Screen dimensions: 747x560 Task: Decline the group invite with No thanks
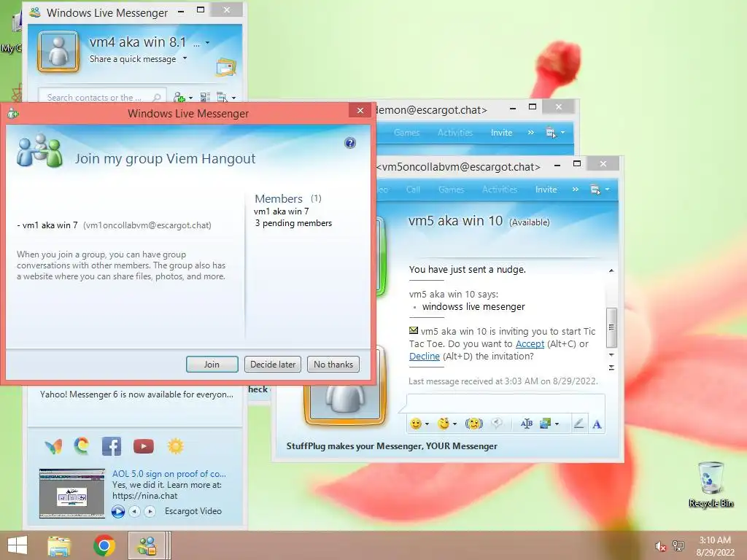click(x=333, y=365)
